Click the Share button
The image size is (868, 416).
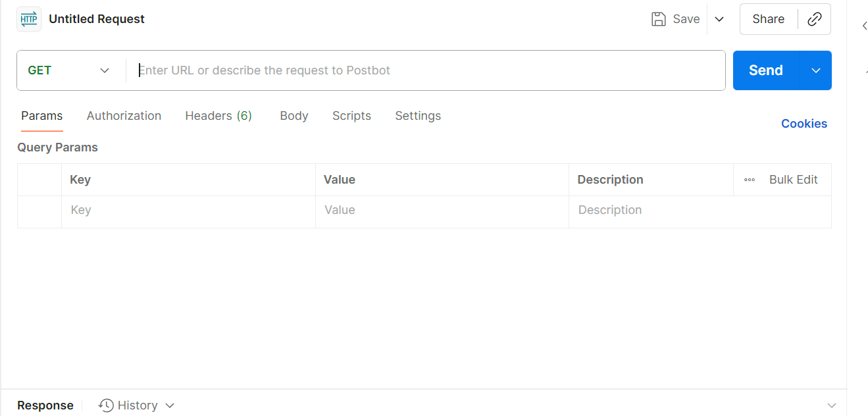coord(769,19)
